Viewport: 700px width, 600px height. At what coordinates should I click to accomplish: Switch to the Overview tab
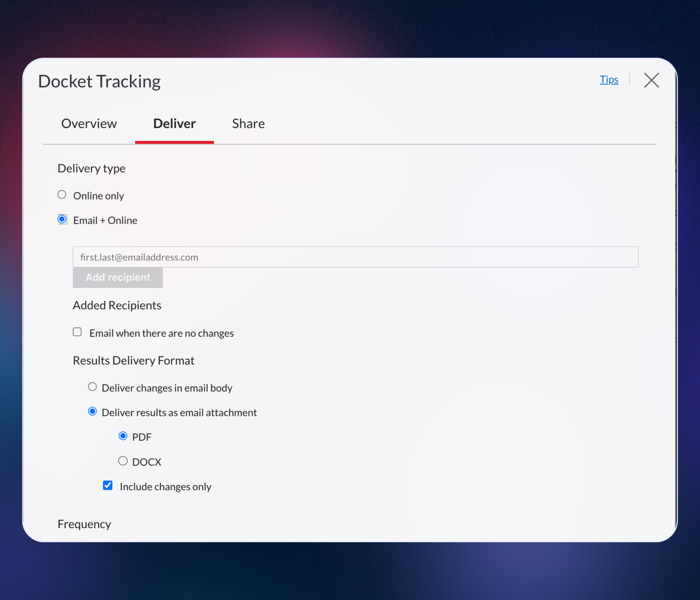89,124
